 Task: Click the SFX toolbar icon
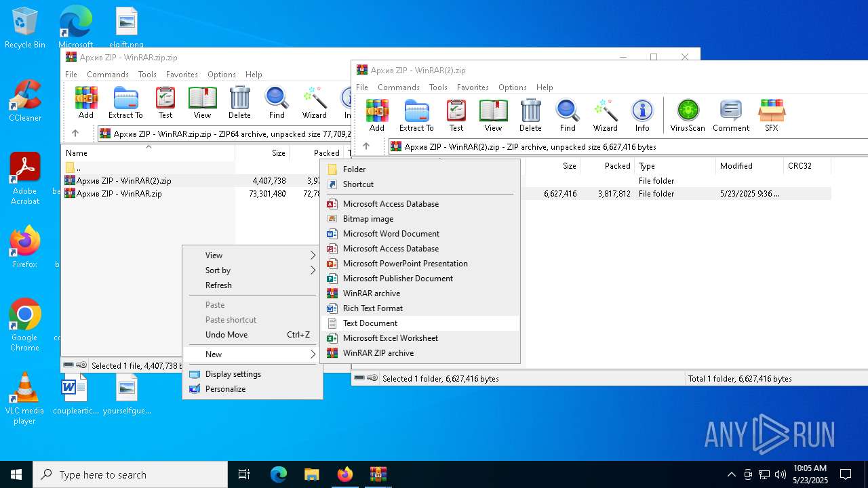[772, 115]
